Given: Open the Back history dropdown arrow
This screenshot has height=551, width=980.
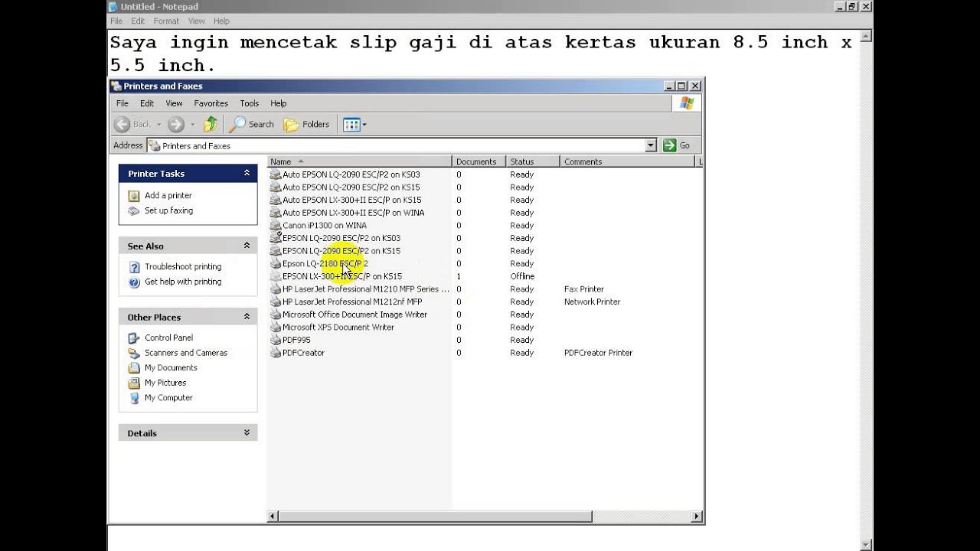Looking at the screenshot, I should point(159,124).
